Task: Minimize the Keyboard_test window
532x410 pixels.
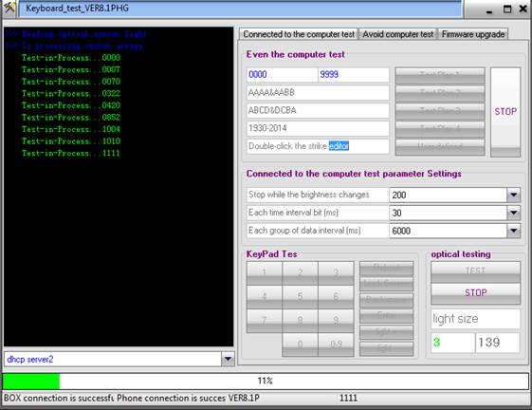Action: [489, 10]
